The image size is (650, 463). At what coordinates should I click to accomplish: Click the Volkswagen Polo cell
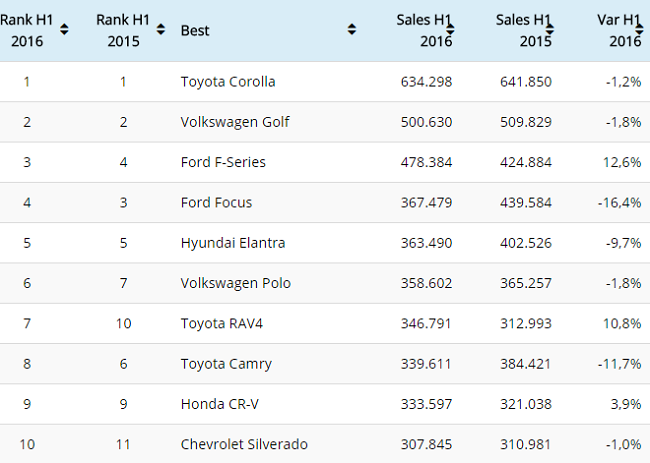point(235,283)
